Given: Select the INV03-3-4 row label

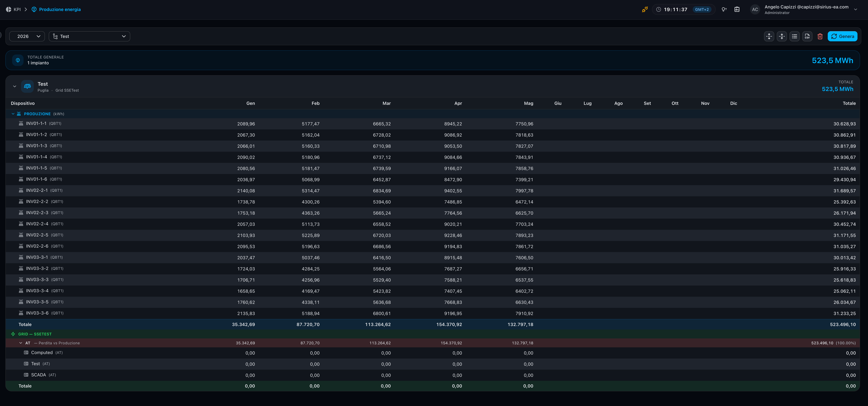Looking at the screenshot, I should coord(37,291).
